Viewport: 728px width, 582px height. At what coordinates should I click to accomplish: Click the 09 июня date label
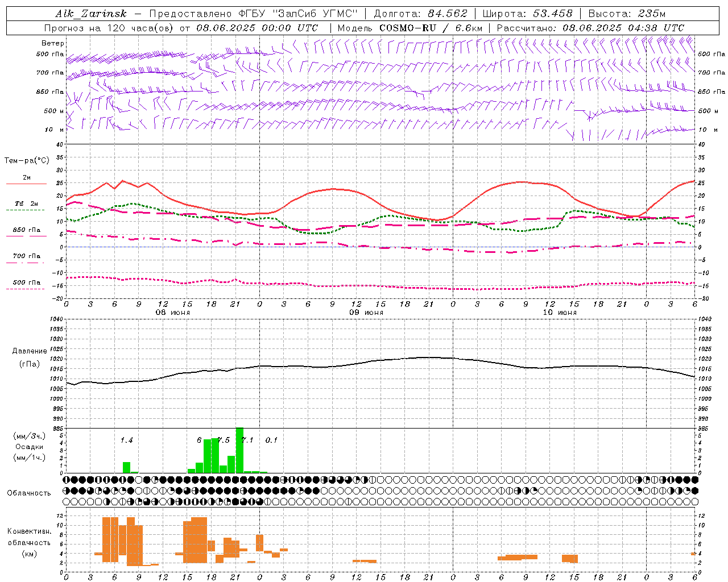coord(366,313)
